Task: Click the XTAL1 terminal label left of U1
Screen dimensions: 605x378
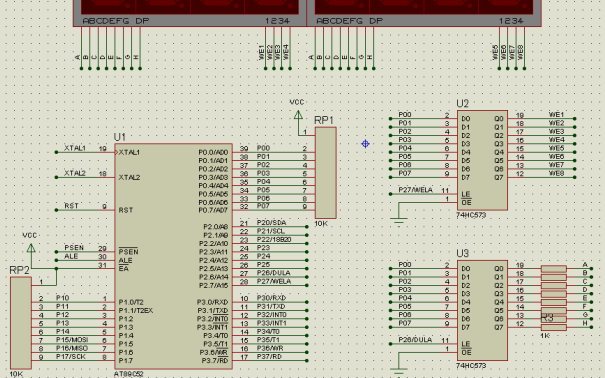Action: click(75, 148)
